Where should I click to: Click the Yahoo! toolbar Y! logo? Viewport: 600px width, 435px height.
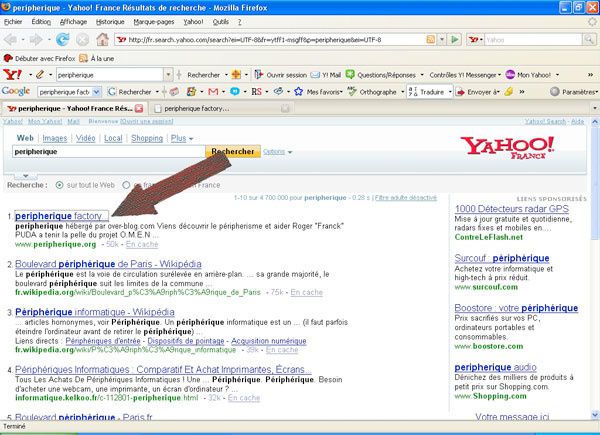(12, 75)
